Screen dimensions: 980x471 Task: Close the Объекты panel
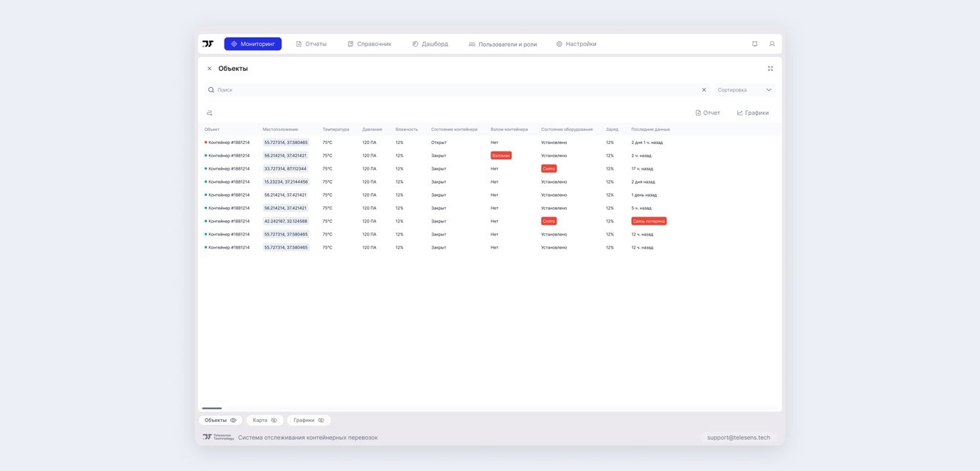click(x=209, y=69)
